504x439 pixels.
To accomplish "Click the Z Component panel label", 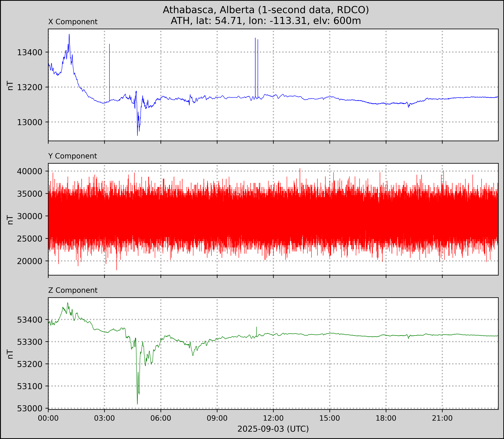I will coord(73,290).
